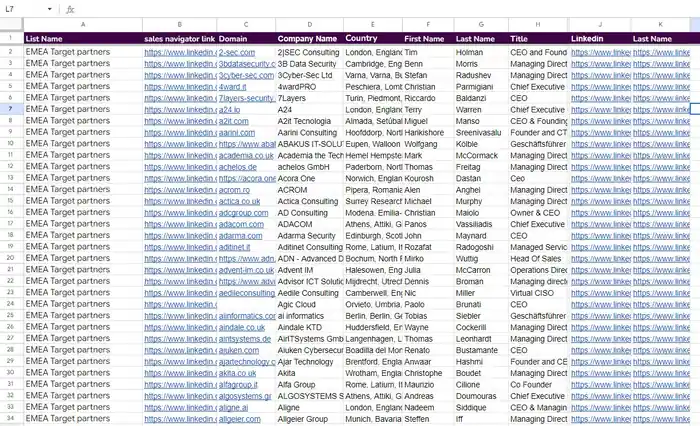Select the Owner & CEO title cell
Screen dimensions: 700x426
tap(538, 213)
